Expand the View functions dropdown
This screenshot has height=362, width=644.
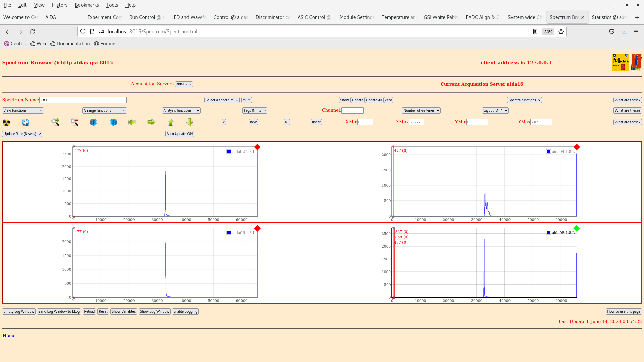(23, 110)
